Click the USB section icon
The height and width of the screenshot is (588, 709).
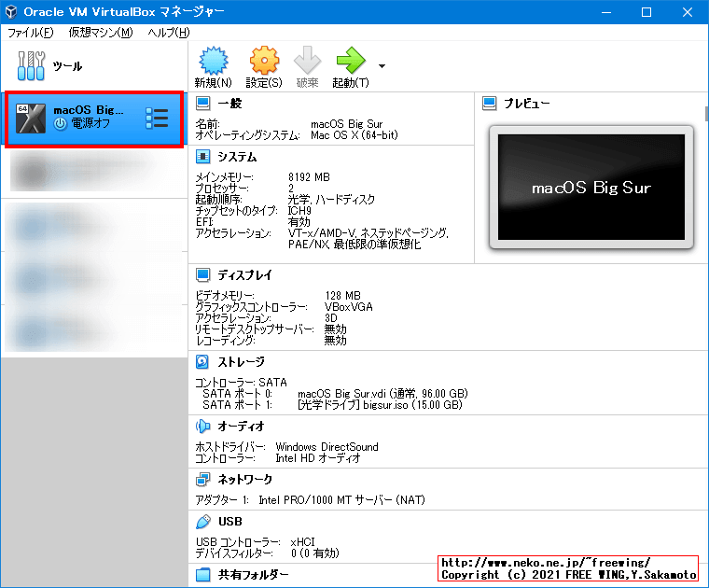tap(203, 522)
